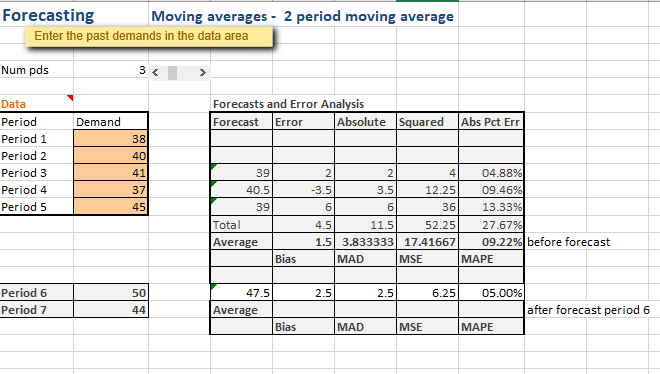Select the percent error cell 13.33%

coord(491,207)
